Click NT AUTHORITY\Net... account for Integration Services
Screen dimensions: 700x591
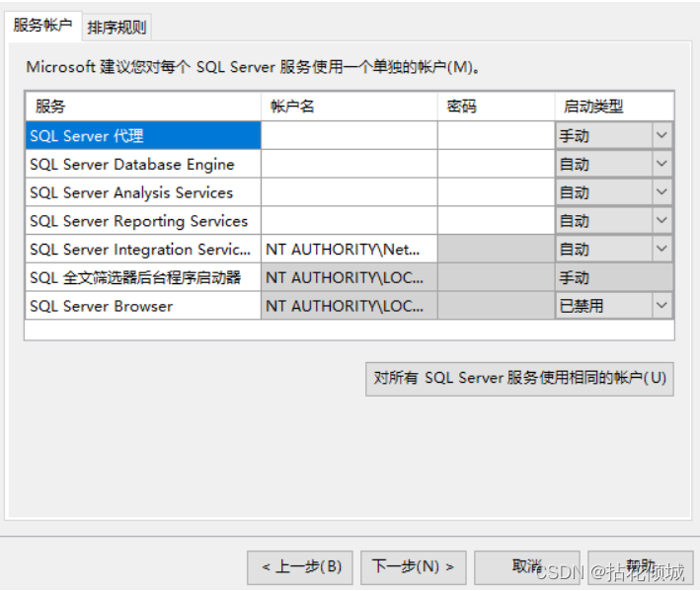[x=350, y=249]
